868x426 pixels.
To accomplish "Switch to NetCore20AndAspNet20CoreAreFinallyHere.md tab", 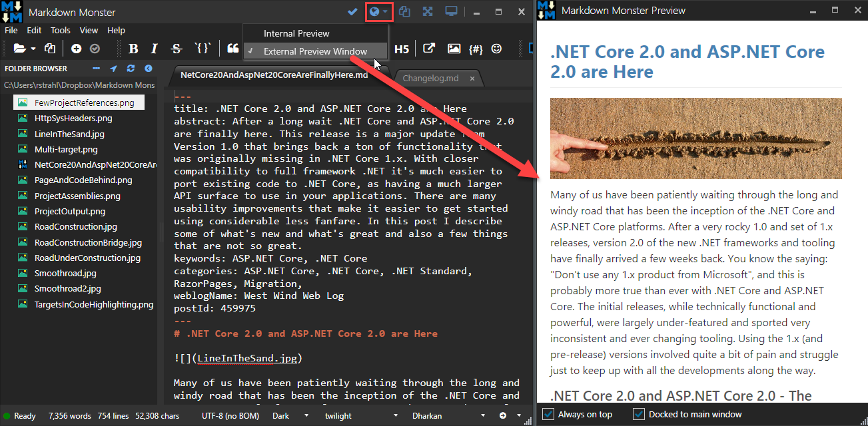I will 274,75.
